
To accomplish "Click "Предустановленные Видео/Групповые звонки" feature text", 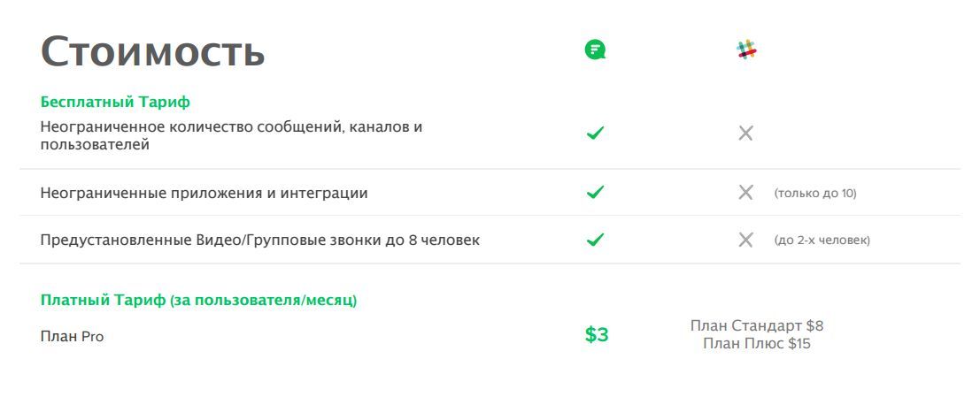I will [x=259, y=240].
